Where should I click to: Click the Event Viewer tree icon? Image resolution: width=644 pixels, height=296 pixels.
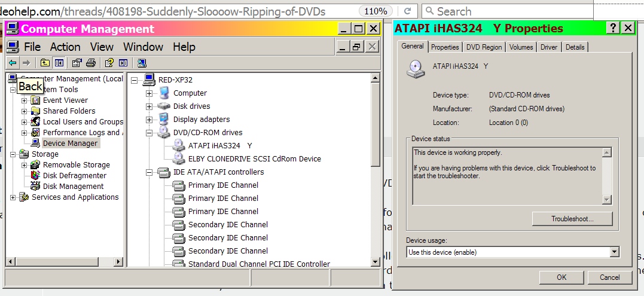click(x=35, y=100)
